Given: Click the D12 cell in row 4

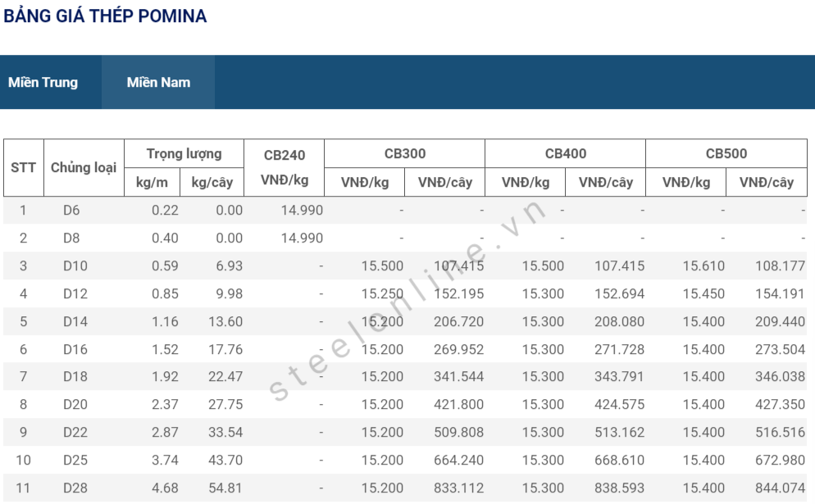Looking at the screenshot, I should [75, 293].
